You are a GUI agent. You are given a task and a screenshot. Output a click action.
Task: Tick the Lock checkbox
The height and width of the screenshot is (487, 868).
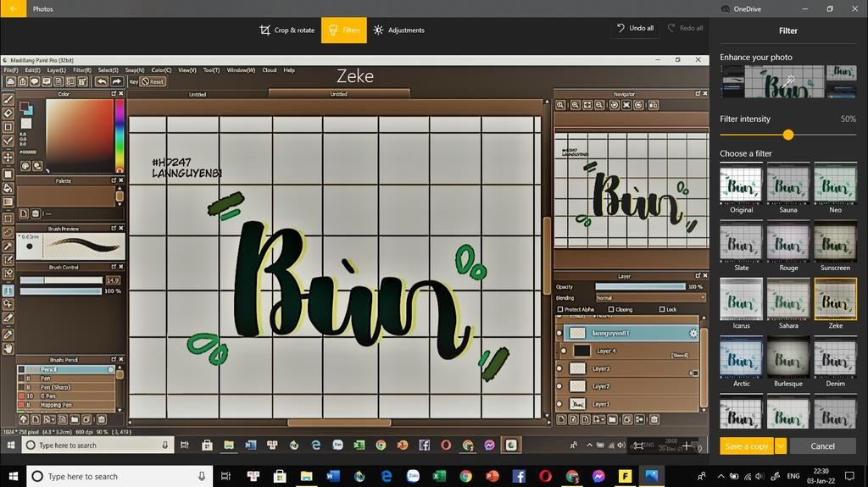(662, 309)
